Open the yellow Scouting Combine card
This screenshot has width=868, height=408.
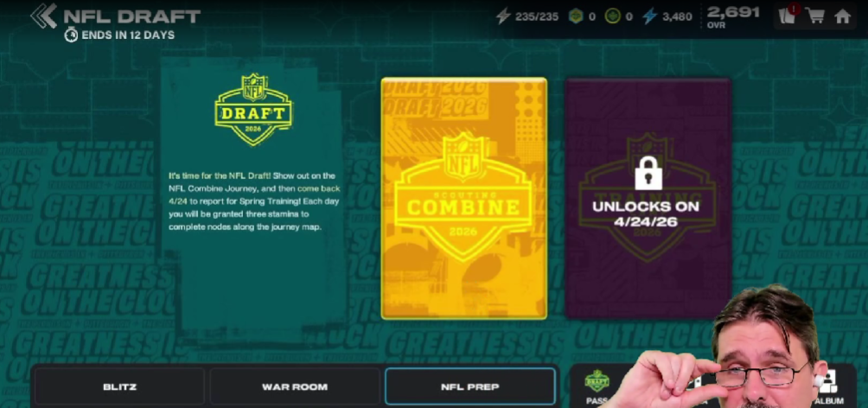click(464, 199)
